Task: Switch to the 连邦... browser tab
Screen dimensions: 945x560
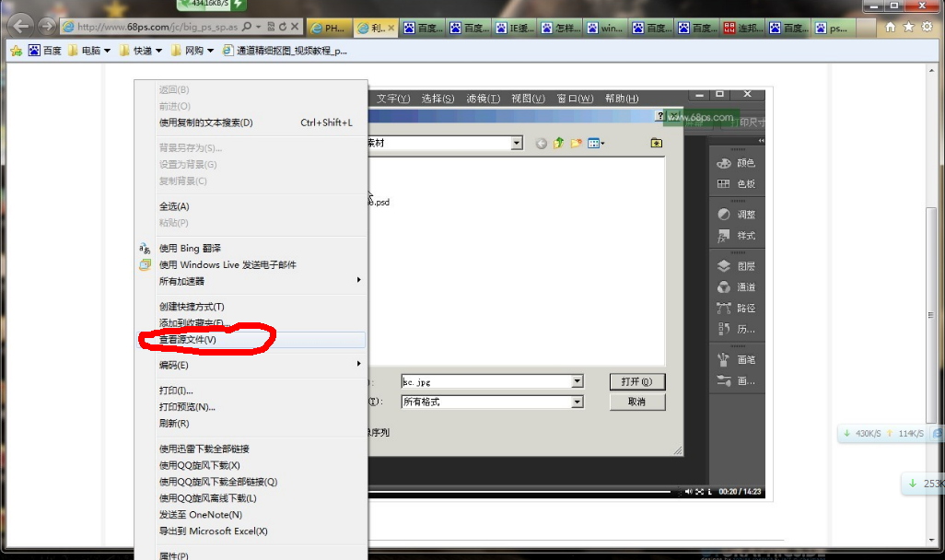Action: tap(743, 28)
